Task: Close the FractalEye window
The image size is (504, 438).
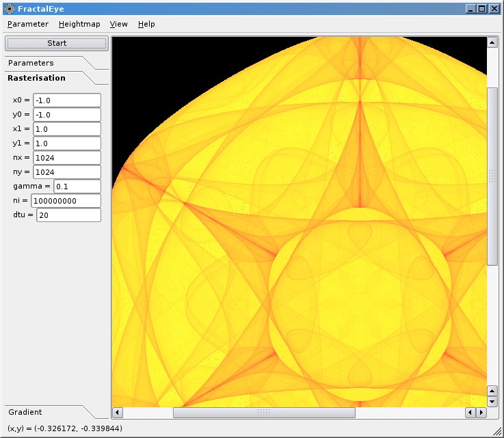Action: coord(494,9)
